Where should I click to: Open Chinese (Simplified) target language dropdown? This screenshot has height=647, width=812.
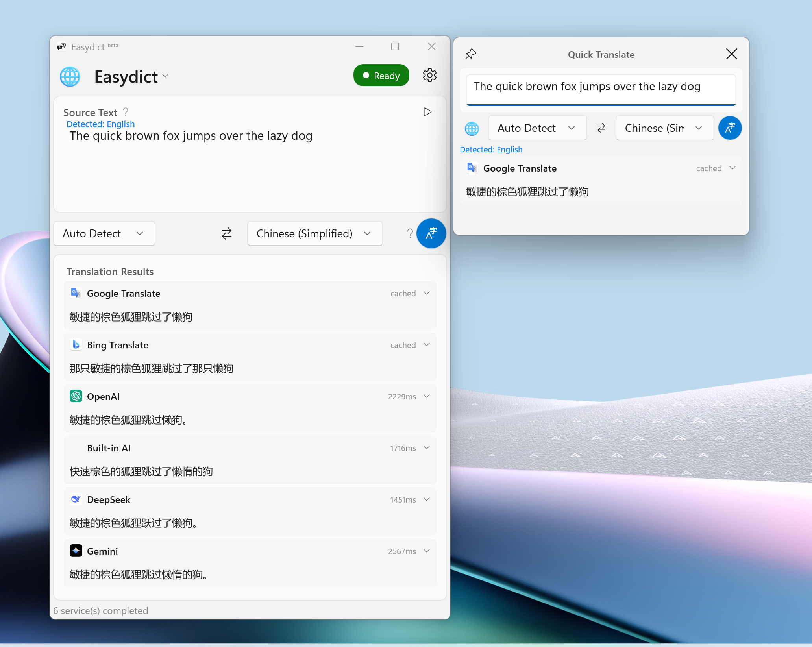[x=314, y=233]
